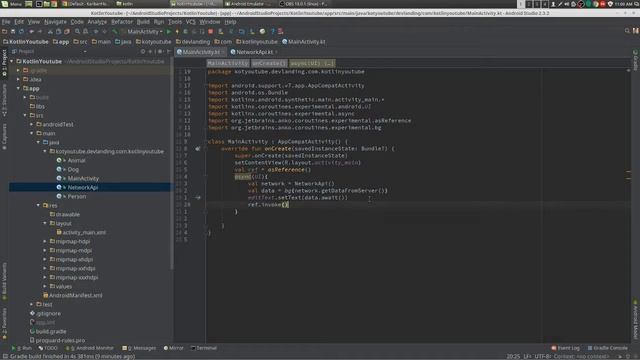Expand the values folder node

(45, 286)
